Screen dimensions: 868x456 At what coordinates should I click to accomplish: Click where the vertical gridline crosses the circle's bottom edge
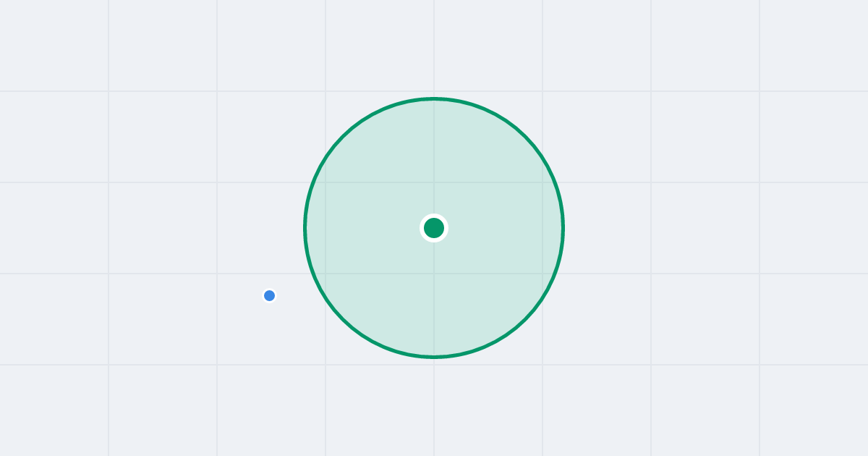[434, 357]
